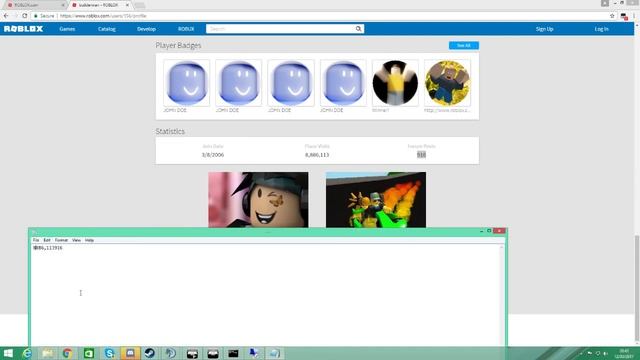The height and width of the screenshot is (360, 640).
Task: Click the Join Date value
Action: [x=213, y=155]
